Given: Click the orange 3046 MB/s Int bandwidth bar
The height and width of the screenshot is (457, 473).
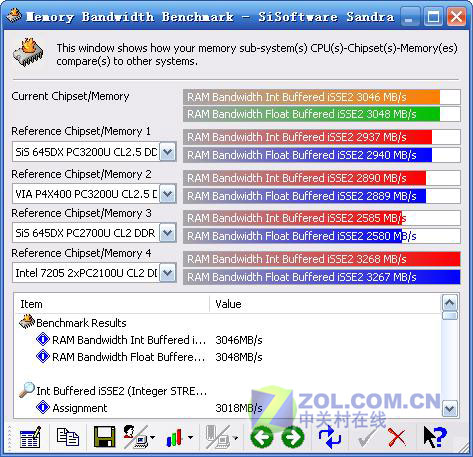Looking at the screenshot, I should 322,97.
